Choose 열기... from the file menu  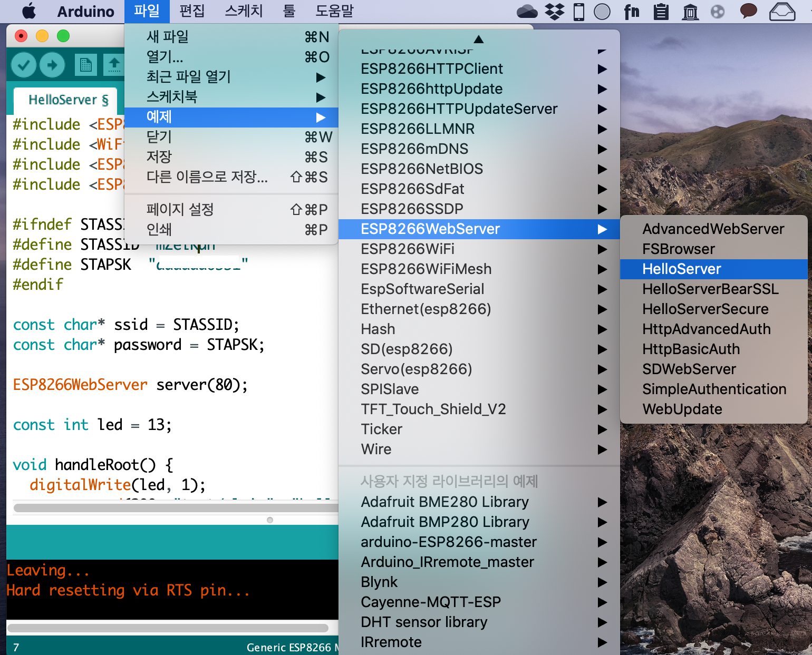231,57
